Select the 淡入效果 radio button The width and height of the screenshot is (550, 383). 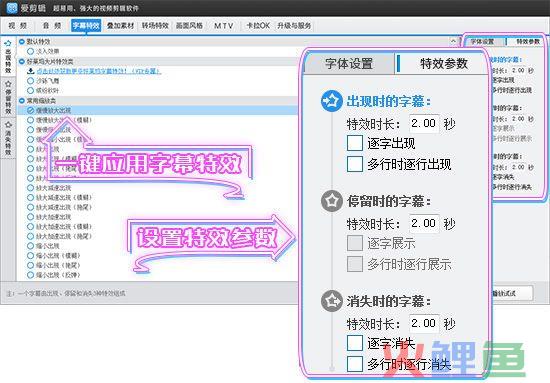[31, 51]
